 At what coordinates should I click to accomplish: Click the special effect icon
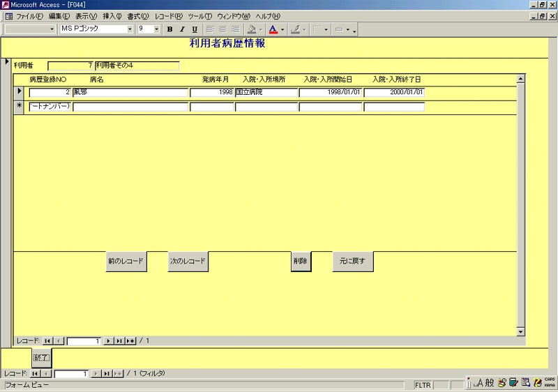(339, 29)
